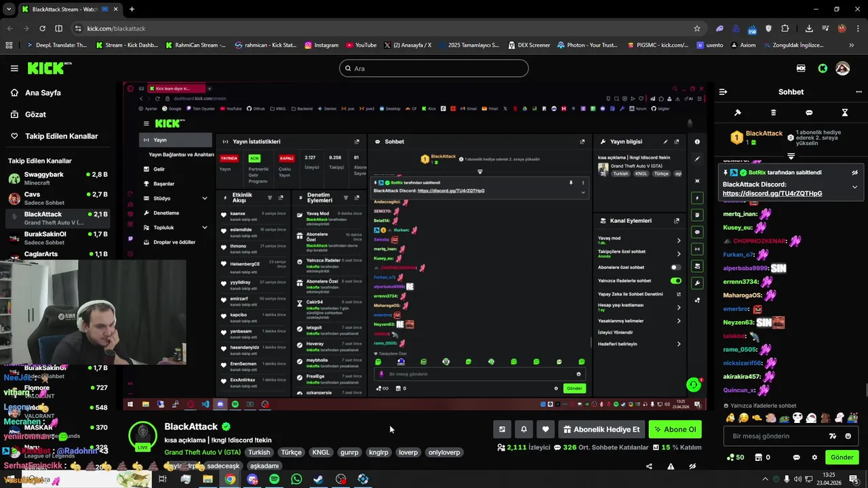This screenshot has width=868, height=488.
Task: Open the YouTube bookmark
Action: 361,45
